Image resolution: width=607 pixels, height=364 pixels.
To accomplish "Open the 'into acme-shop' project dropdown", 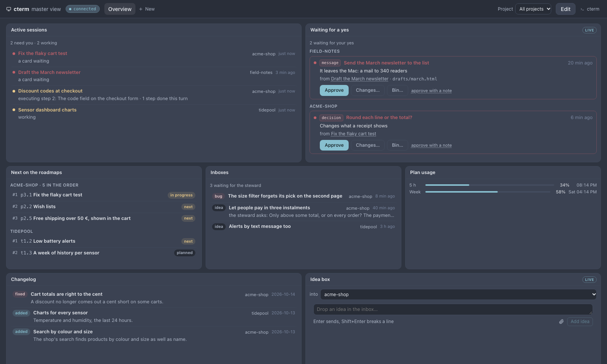I will click(x=458, y=294).
